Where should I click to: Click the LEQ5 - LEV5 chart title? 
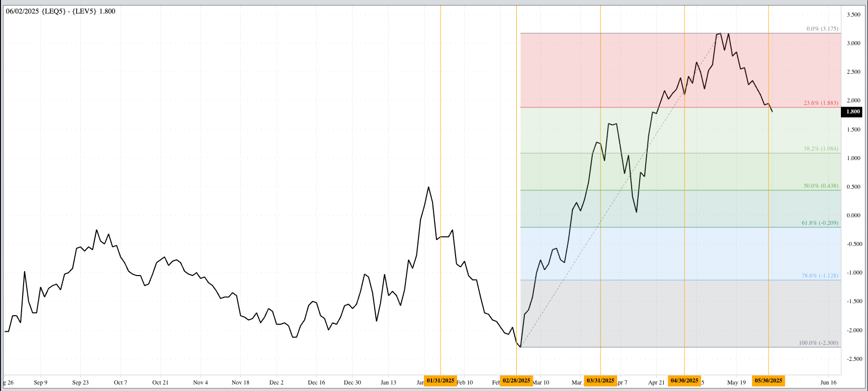pyautogui.click(x=61, y=11)
